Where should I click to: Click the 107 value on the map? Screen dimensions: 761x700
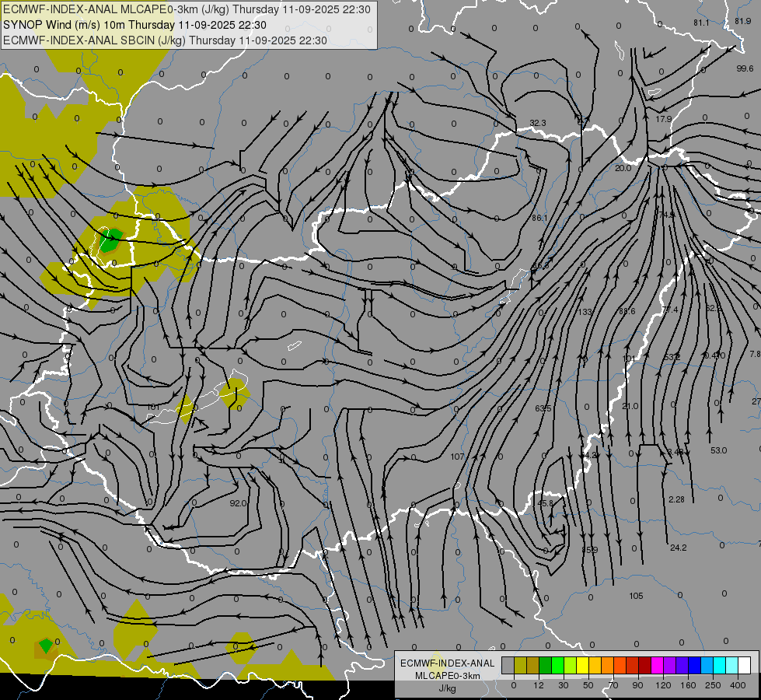[457, 457]
